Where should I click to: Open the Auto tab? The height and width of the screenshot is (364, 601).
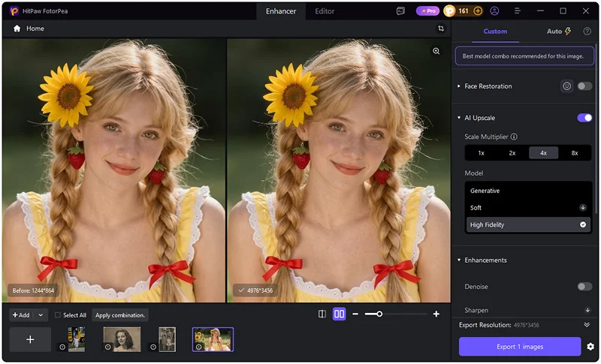558,32
